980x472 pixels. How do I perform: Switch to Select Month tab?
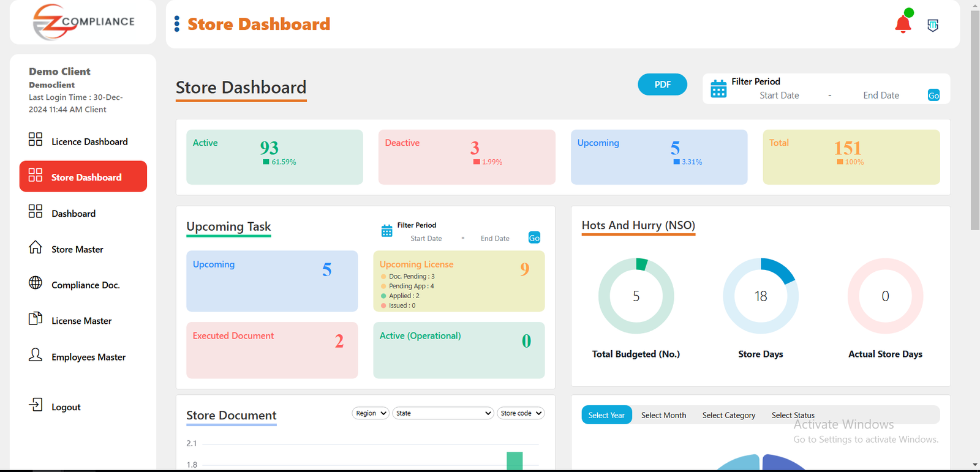pyautogui.click(x=663, y=415)
